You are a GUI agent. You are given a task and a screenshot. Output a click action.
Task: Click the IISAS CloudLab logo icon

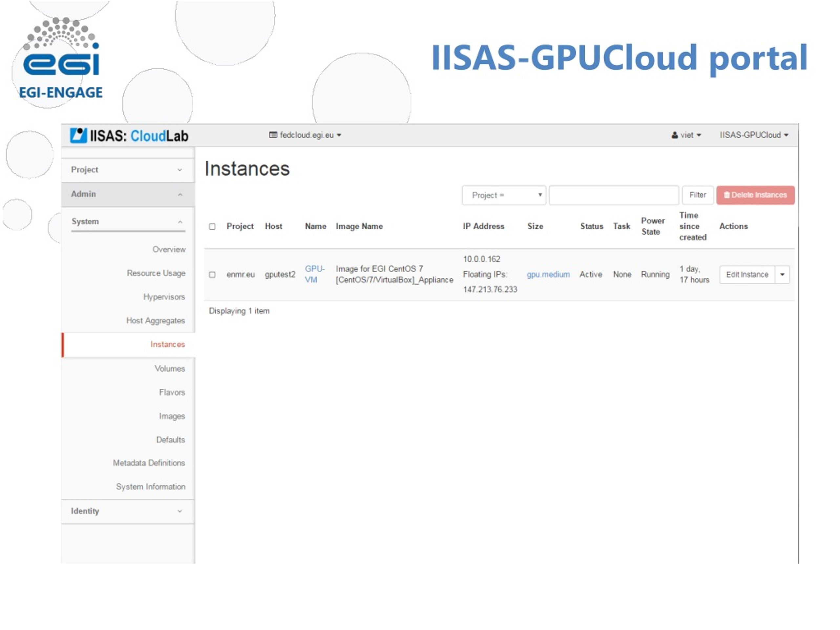(x=79, y=136)
